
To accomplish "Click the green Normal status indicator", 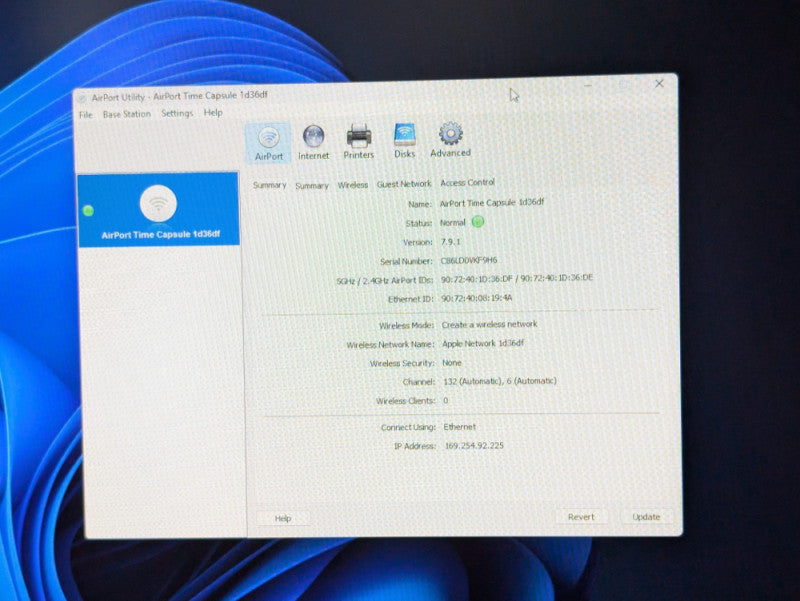I will pos(478,222).
